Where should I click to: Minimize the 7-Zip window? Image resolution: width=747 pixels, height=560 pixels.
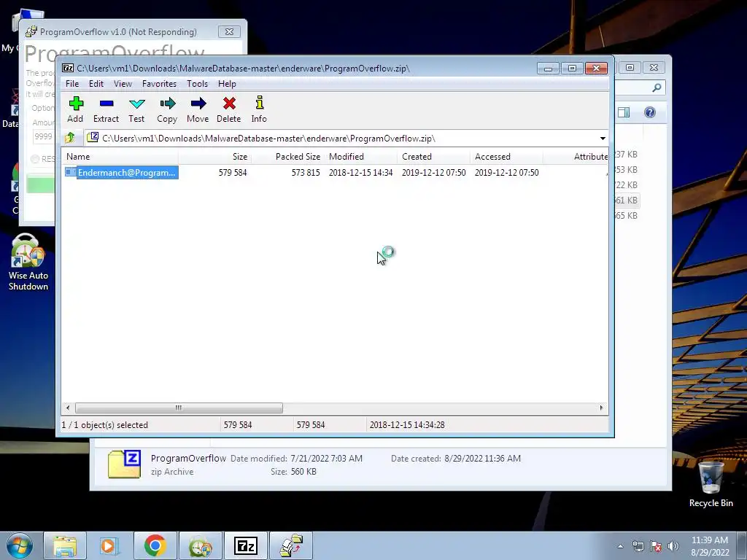tap(548, 69)
